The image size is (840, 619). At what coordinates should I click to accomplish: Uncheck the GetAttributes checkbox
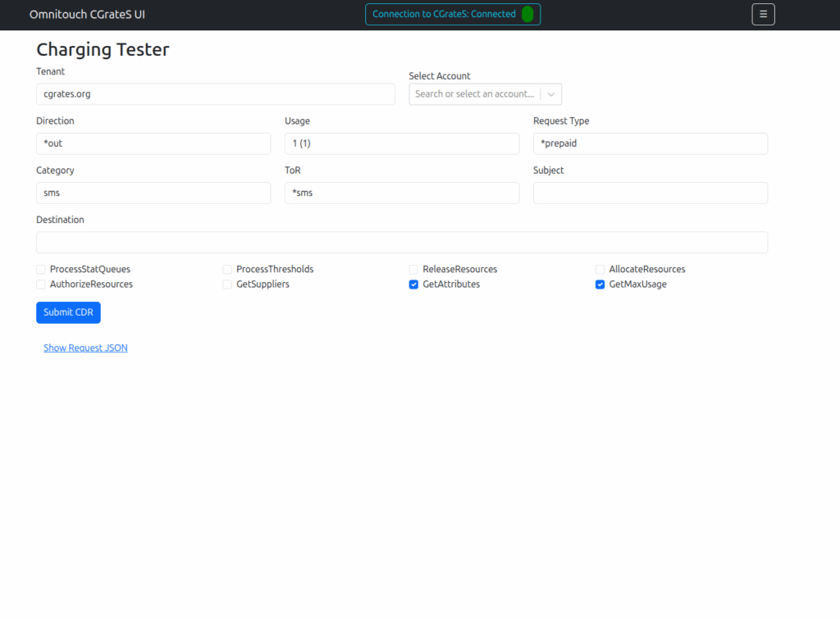click(414, 284)
